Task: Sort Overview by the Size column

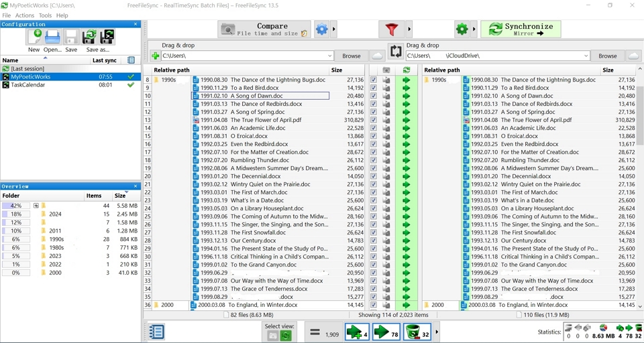Action: pos(126,196)
